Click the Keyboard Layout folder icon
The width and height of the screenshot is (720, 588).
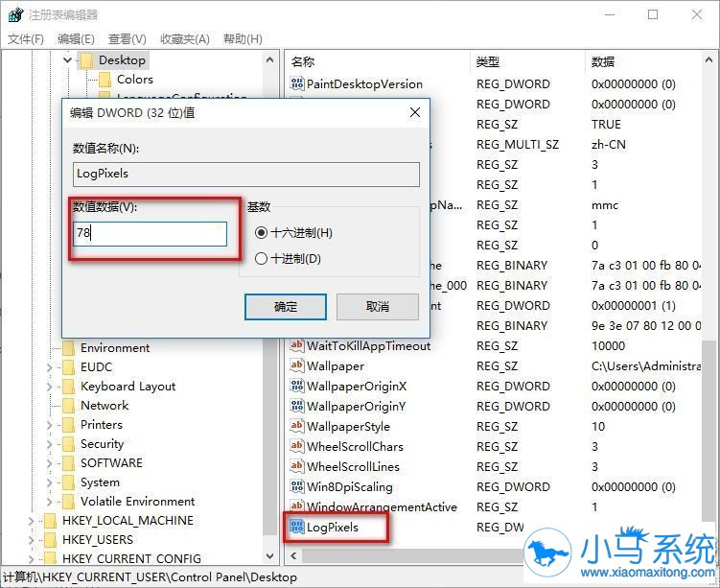coord(68,387)
